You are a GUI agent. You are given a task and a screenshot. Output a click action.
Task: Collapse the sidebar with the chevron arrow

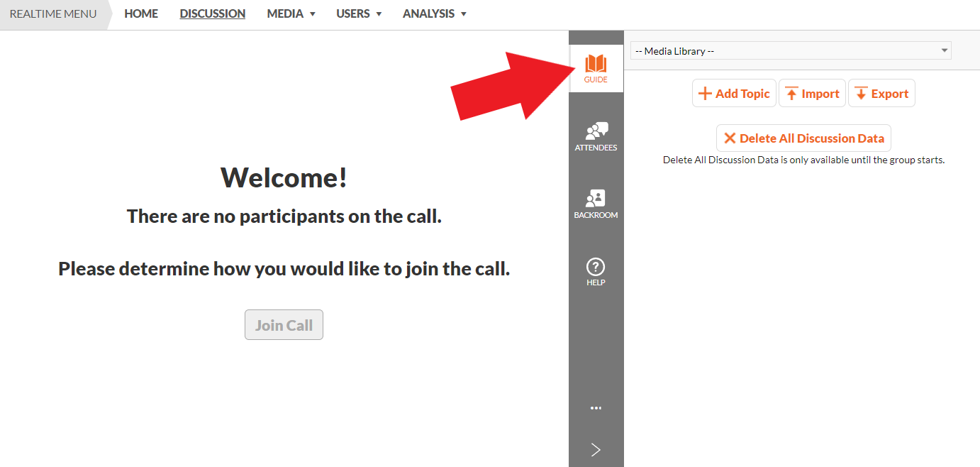point(596,449)
